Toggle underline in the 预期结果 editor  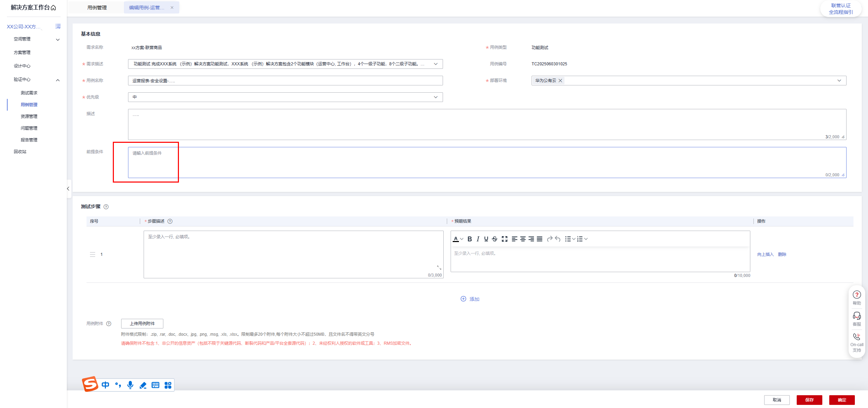486,239
